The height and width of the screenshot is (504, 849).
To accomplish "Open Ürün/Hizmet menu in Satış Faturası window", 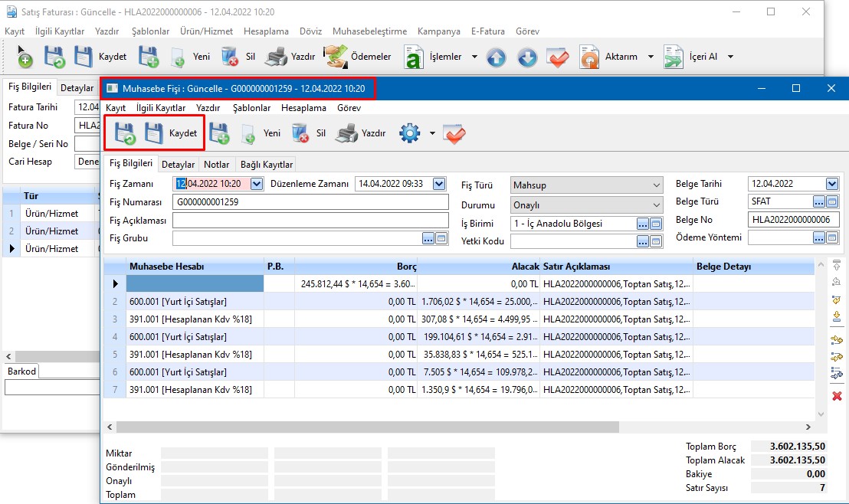I will tap(206, 31).
